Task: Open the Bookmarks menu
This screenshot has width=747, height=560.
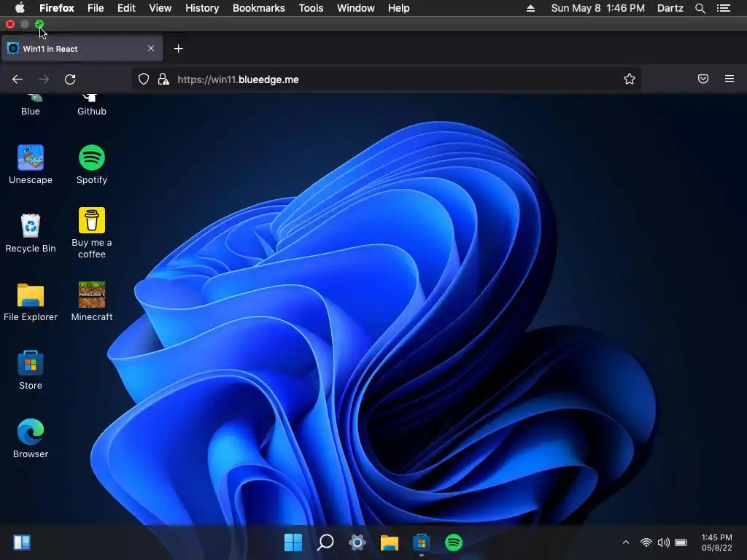Action: (259, 8)
